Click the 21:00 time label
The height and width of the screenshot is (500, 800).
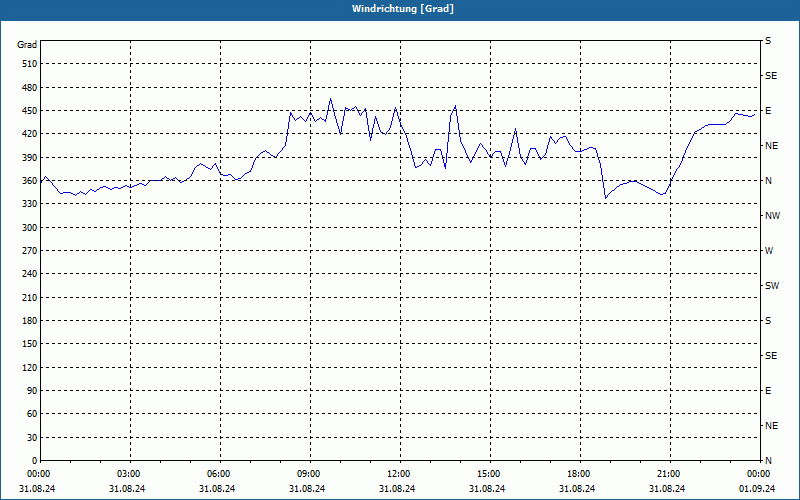pyautogui.click(x=669, y=474)
